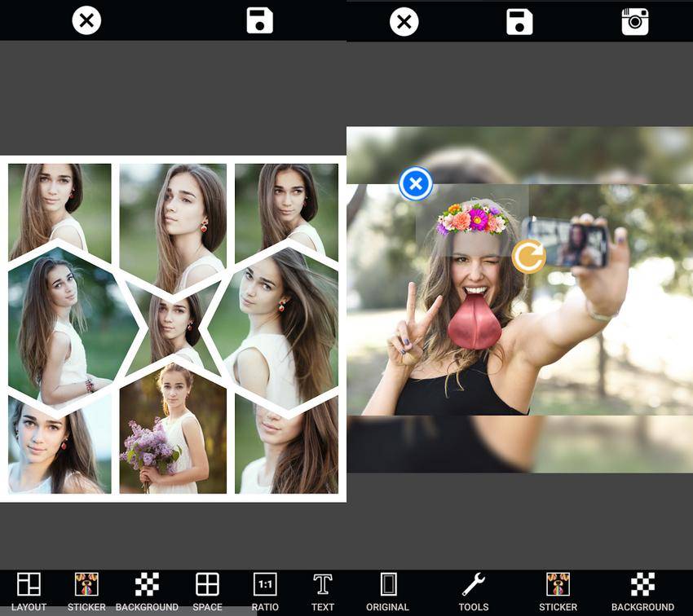693x616 pixels.
Task: Open BACKGROUND tool in collage toolbar
Action: coord(147,592)
